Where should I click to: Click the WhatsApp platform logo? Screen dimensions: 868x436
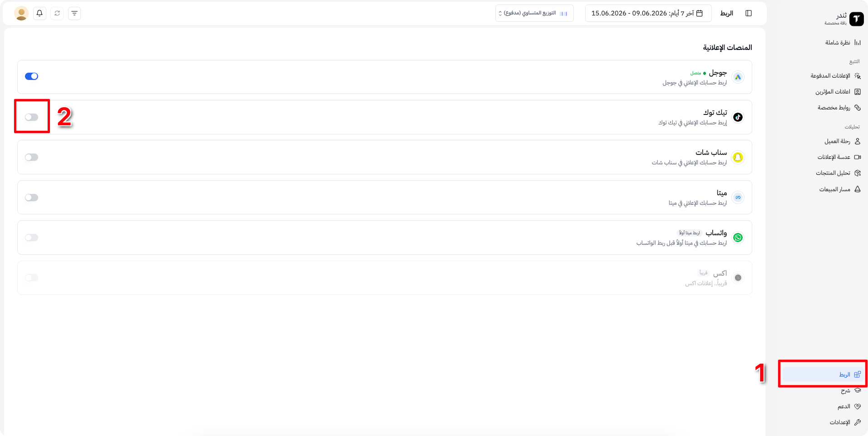pyautogui.click(x=738, y=238)
